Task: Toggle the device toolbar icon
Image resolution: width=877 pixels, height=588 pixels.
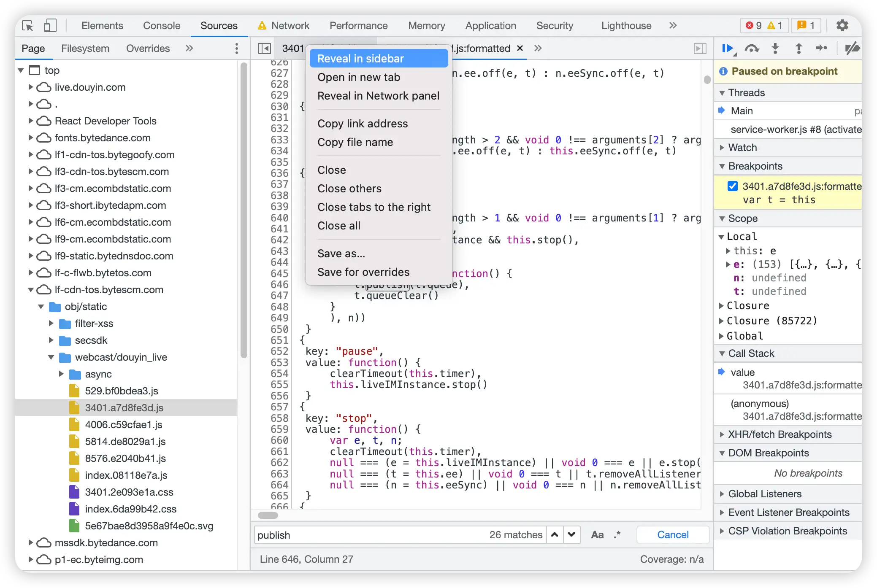Action: click(50, 26)
